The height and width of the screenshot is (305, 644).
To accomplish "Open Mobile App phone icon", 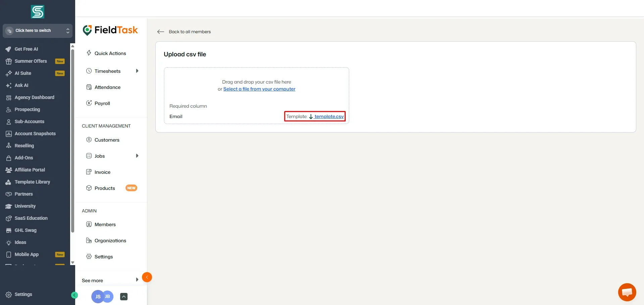I will pyautogui.click(x=8, y=254).
